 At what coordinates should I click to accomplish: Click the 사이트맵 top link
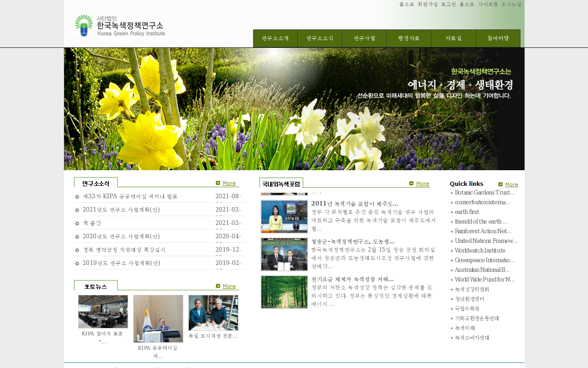pos(487,4)
